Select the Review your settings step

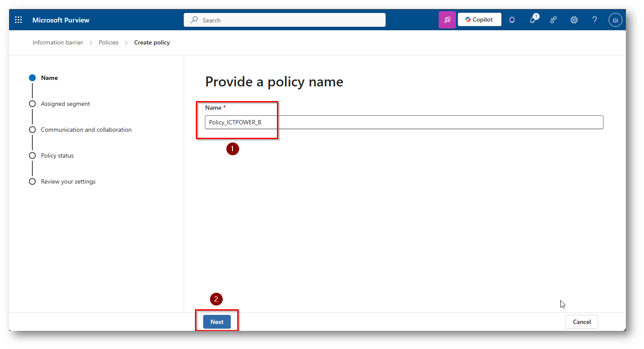[62, 181]
